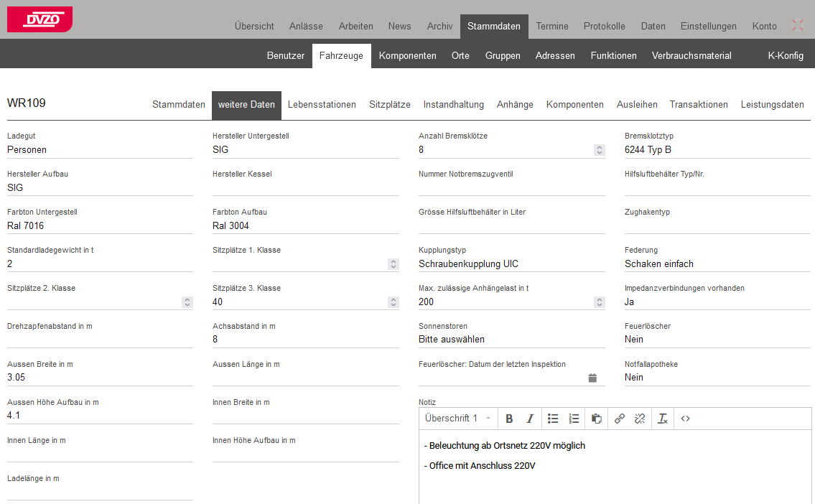Remove link with unlink icon
This screenshot has width=815, height=504.
tap(640, 419)
